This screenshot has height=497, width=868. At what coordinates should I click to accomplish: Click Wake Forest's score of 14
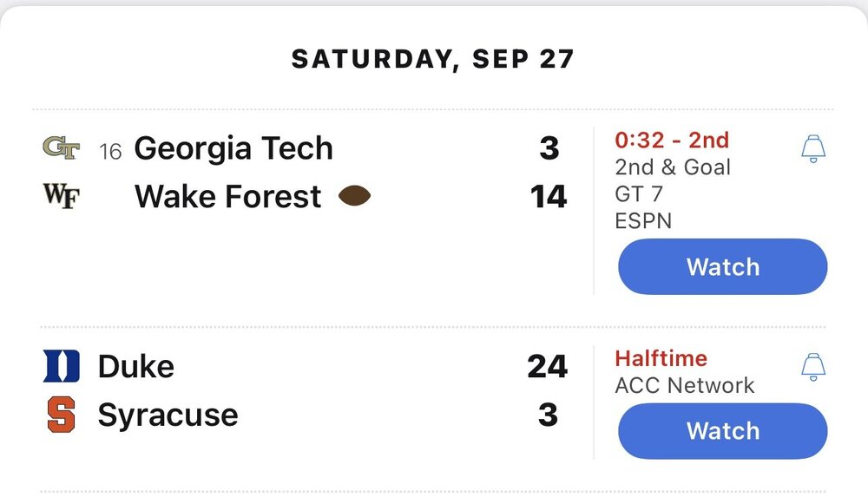pos(549,197)
